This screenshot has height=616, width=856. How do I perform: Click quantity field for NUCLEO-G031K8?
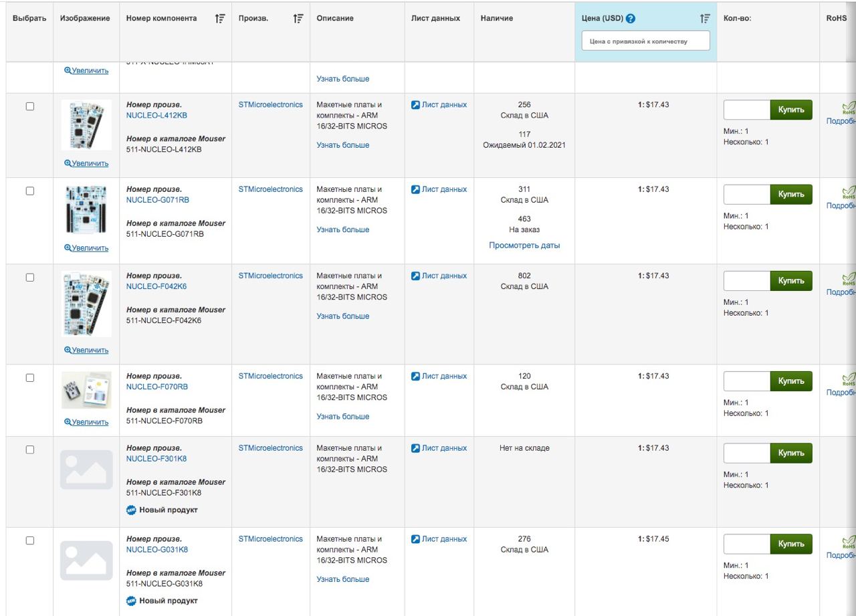tap(747, 544)
